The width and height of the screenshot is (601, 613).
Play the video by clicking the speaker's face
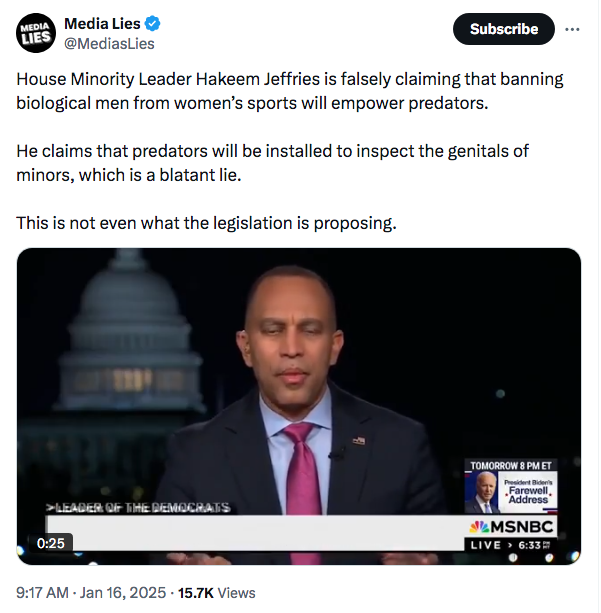pyautogui.click(x=291, y=338)
